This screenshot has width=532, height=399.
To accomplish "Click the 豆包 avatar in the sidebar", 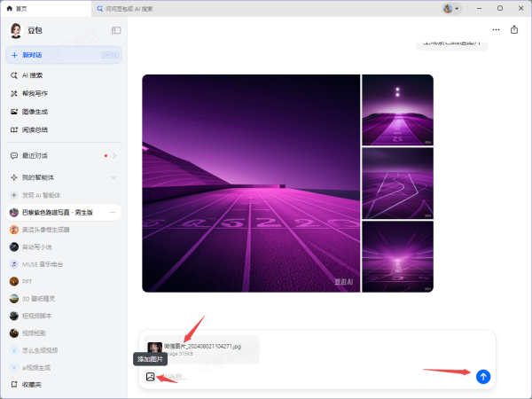I will tap(16, 30).
